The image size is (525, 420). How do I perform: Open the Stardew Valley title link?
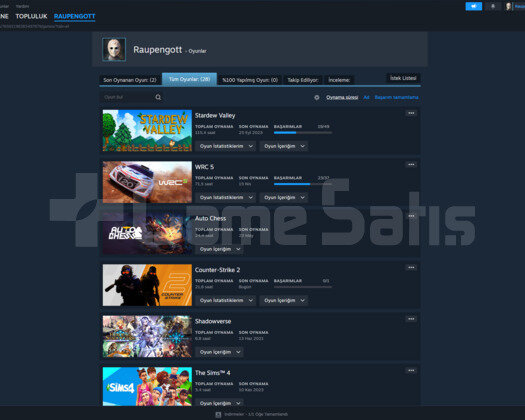215,116
